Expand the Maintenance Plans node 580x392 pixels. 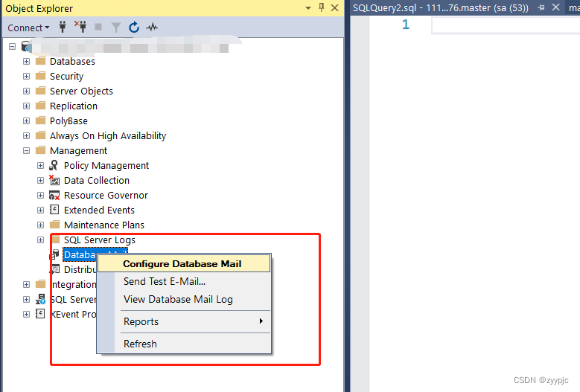click(41, 225)
